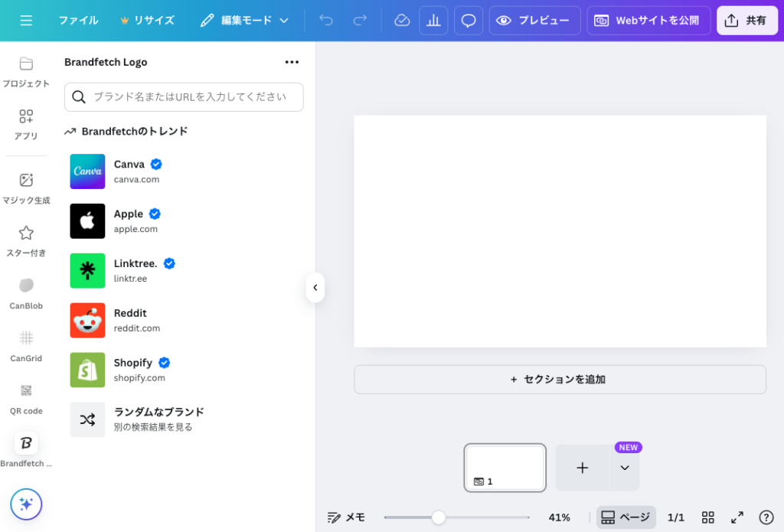Open the メモ notes button
This screenshot has height=532, width=784.
346,517
